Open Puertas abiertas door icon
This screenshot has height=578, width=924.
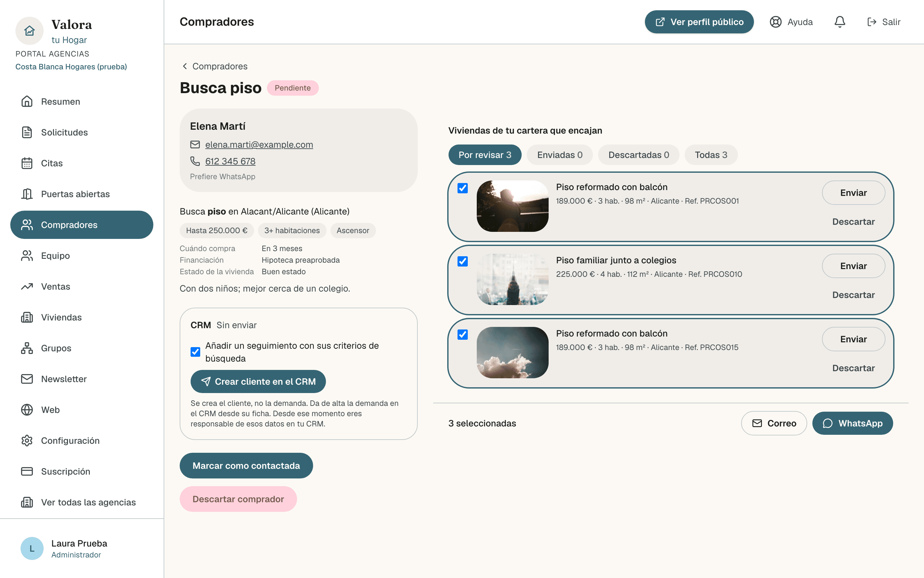pyautogui.click(x=27, y=194)
